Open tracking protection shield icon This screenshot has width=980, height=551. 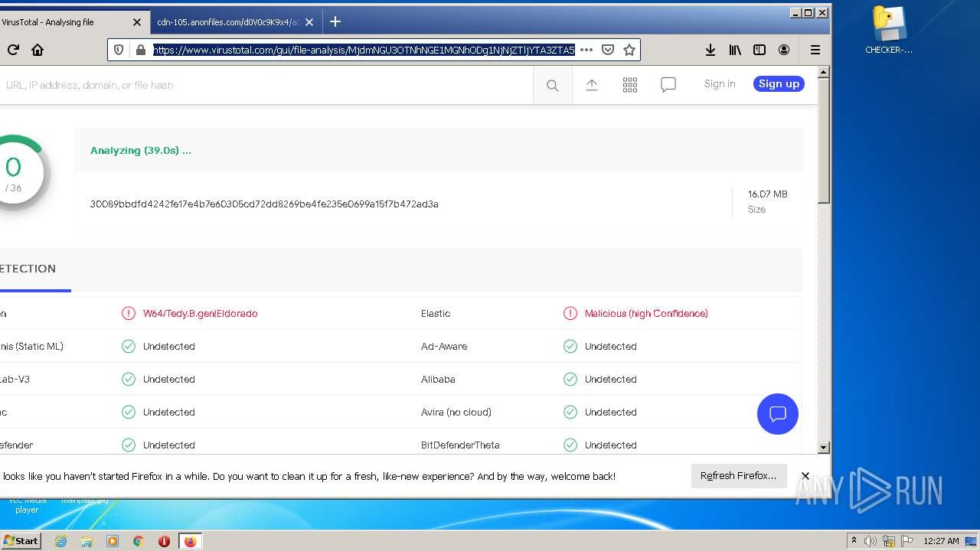point(119,50)
